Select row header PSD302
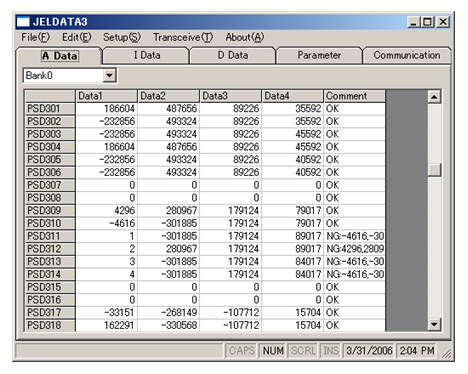 coord(50,121)
